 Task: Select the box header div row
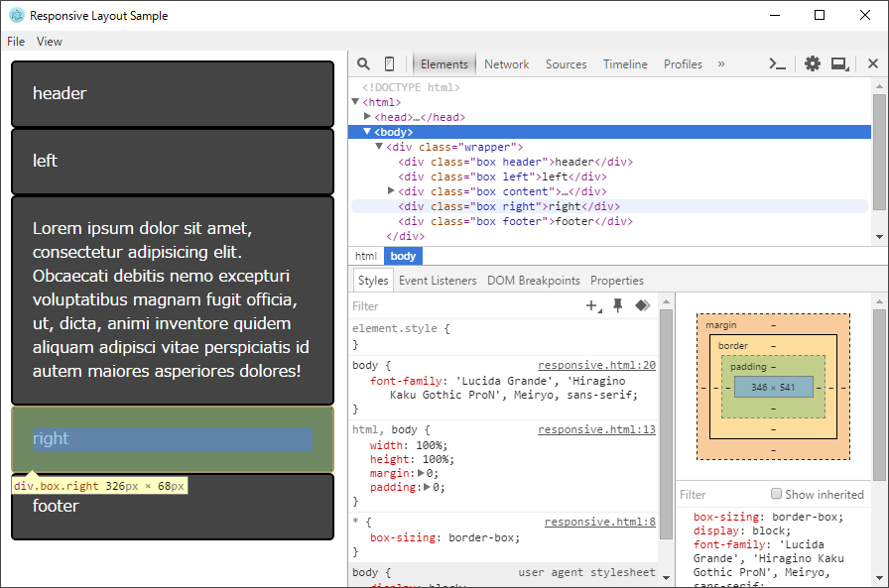(515, 162)
